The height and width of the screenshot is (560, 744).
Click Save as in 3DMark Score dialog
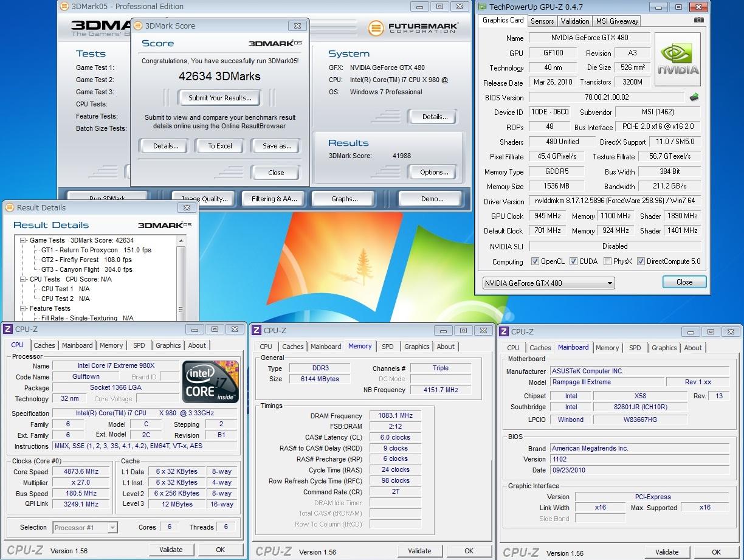coord(277,146)
